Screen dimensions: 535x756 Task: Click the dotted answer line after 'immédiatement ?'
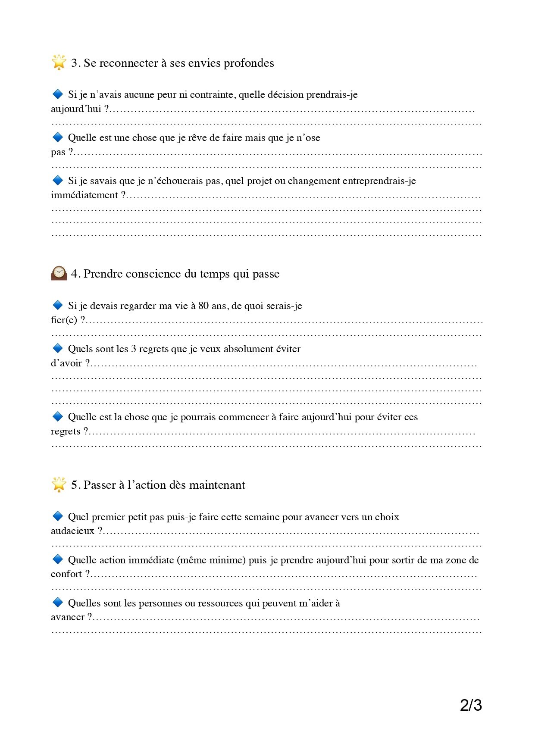click(x=304, y=197)
